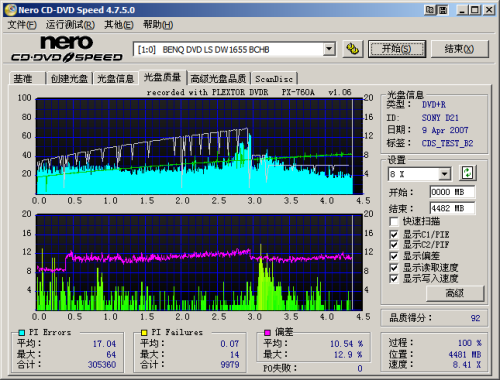Viewport: 500px width, 380px height.
Task: Click the disc label CDS_TEST_B2
Action: point(447,143)
